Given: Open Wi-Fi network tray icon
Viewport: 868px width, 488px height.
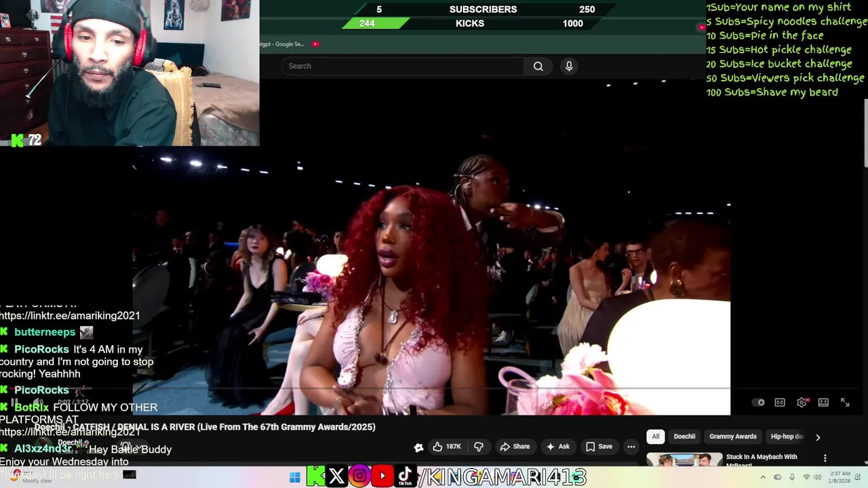Looking at the screenshot, I should point(806,477).
